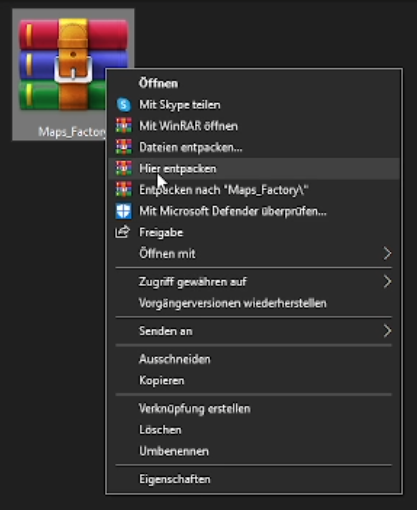
Task: Click the Hier entpacken menu entry
Action: point(254,169)
